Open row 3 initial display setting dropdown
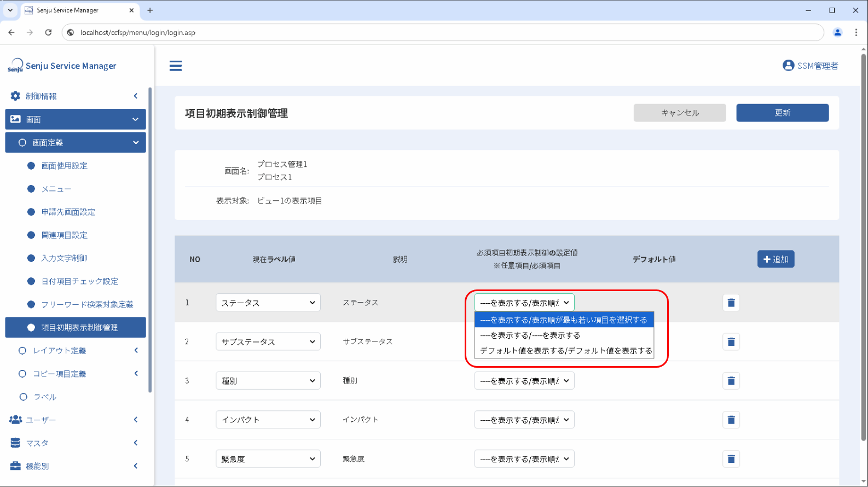 click(x=524, y=381)
